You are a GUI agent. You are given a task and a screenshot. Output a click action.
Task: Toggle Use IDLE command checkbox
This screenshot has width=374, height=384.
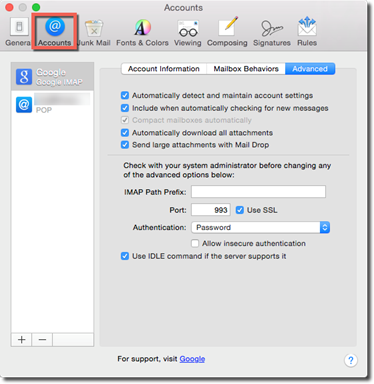pos(125,256)
